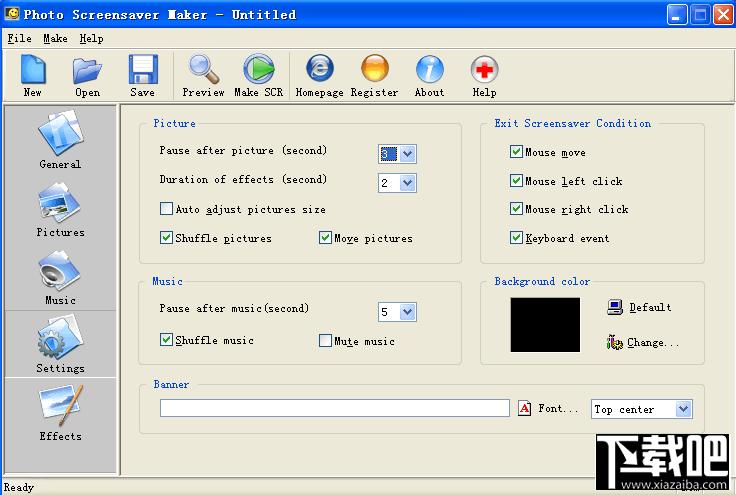736x495 pixels.
Task: Enable Auto adjust pictures size checkbox
Action: coord(166,209)
